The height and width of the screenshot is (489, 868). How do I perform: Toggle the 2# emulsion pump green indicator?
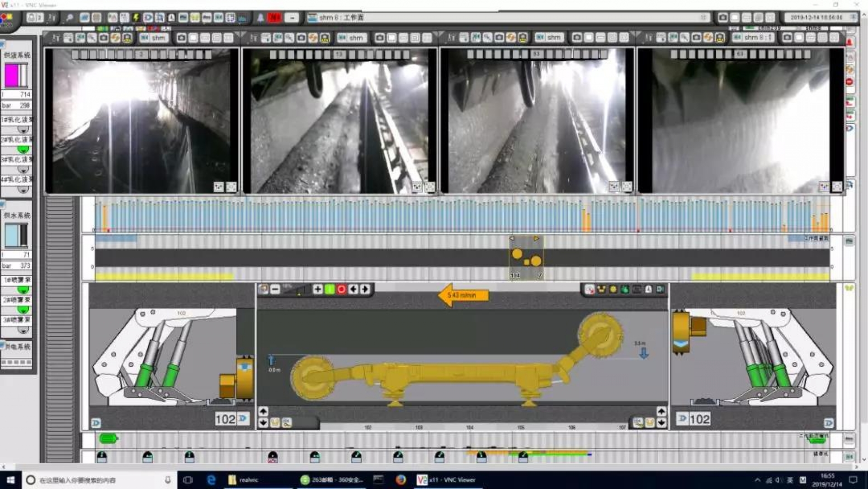[23, 149]
